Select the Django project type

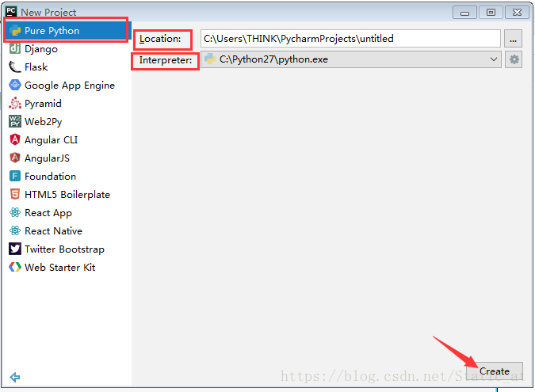(x=67, y=49)
